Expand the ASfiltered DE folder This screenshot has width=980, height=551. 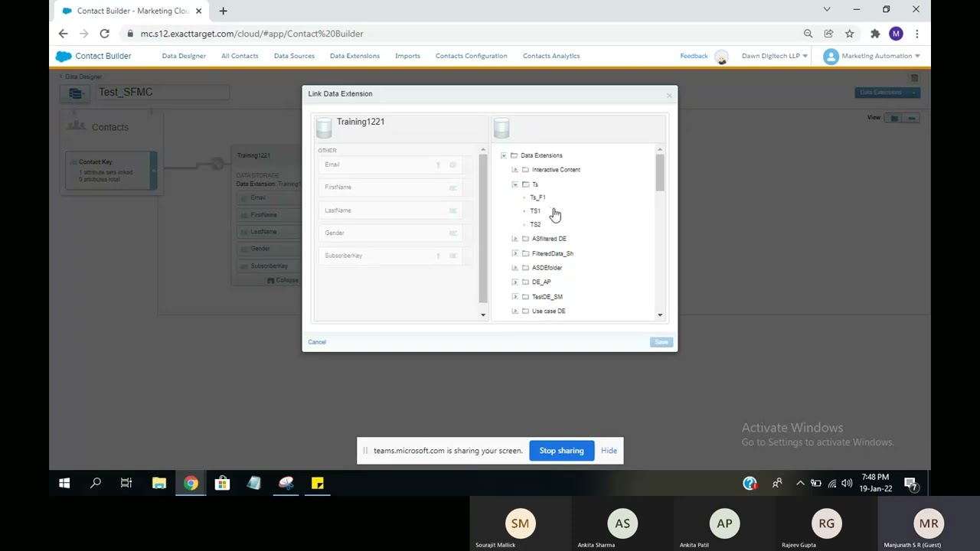pos(514,239)
